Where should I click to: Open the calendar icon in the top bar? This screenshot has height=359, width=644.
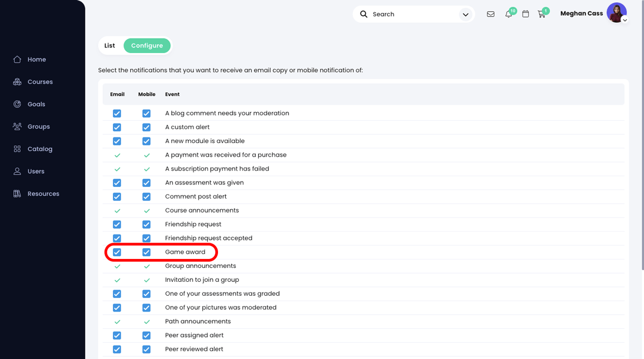pyautogui.click(x=525, y=13)
